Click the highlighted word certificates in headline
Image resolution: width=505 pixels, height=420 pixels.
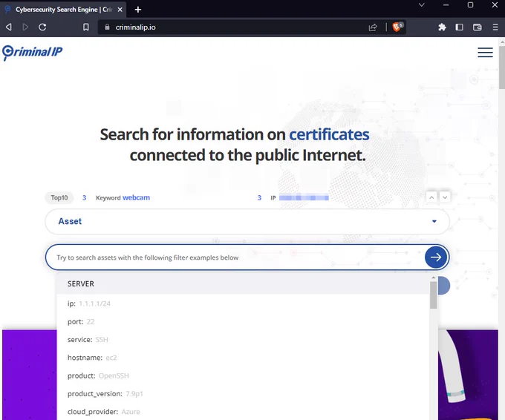[329, 134]
